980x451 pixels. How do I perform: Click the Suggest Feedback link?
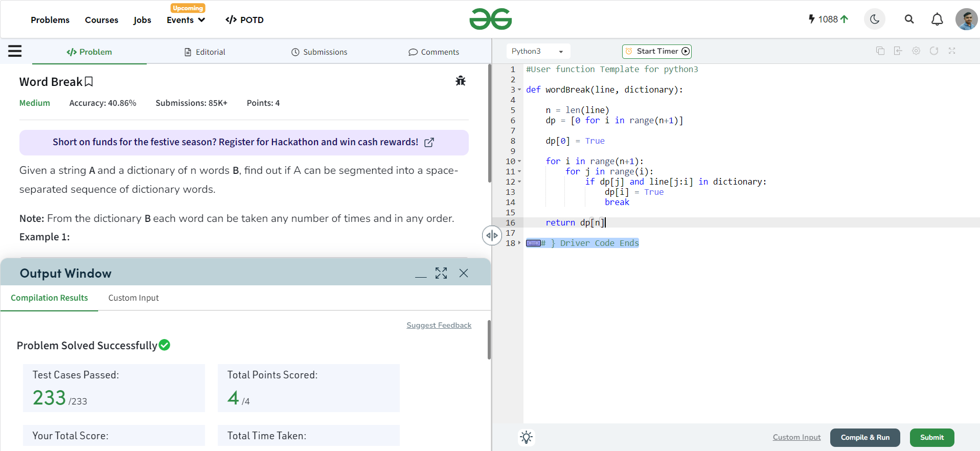pyautogui.click(x=439, y=325)
